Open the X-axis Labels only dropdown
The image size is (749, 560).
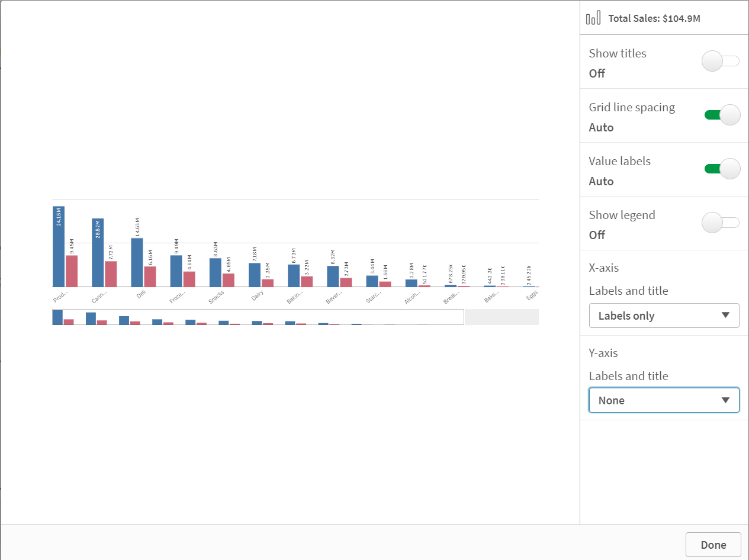click(x=664, y=316)
